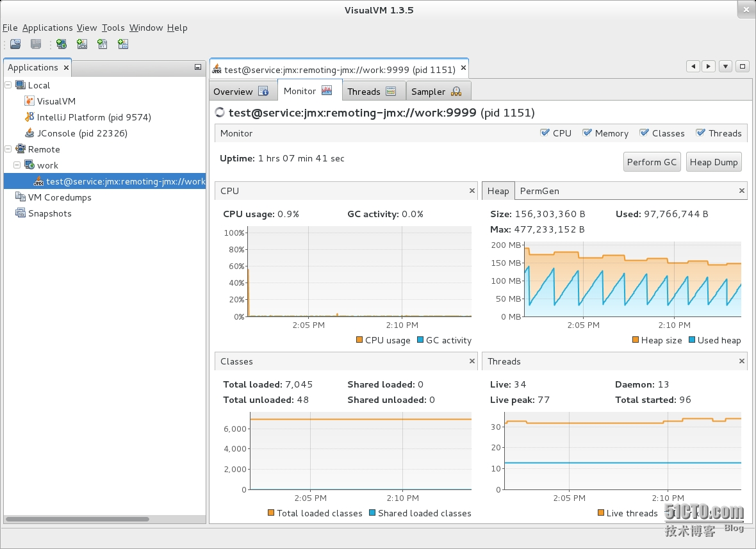
Task: Click GC activity blue legend swatch
Action: point(420,340)
